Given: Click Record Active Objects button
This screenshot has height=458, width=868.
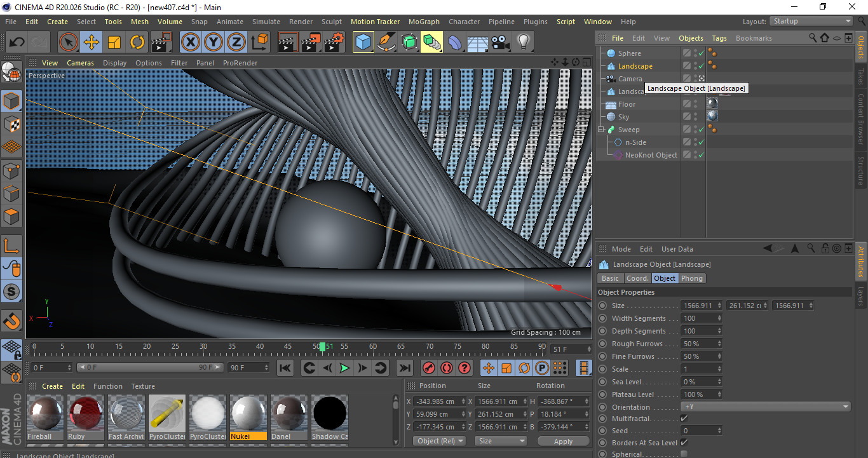Looking at the screenshot, I should click(x=429, y=368).
